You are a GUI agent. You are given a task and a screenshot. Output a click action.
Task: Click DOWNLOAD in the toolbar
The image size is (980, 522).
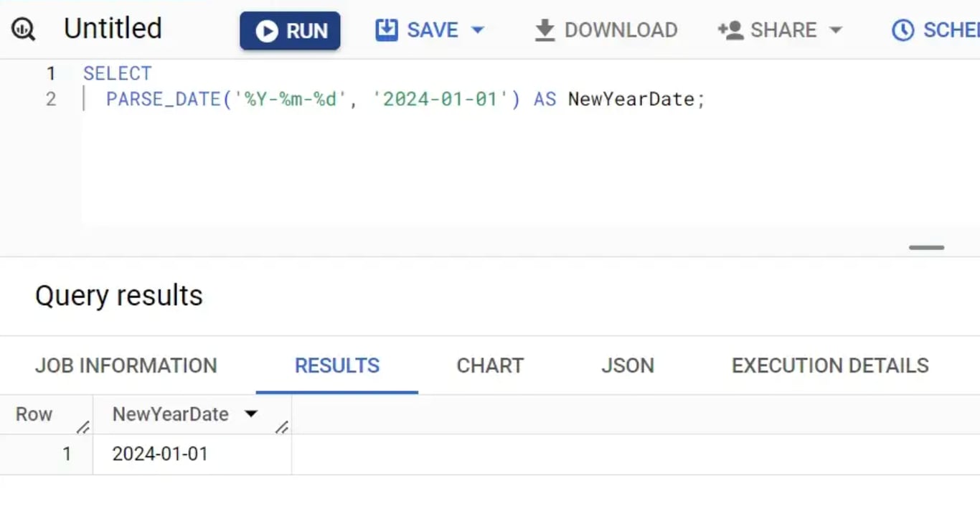pyautogui.click(x=606, y=30)
